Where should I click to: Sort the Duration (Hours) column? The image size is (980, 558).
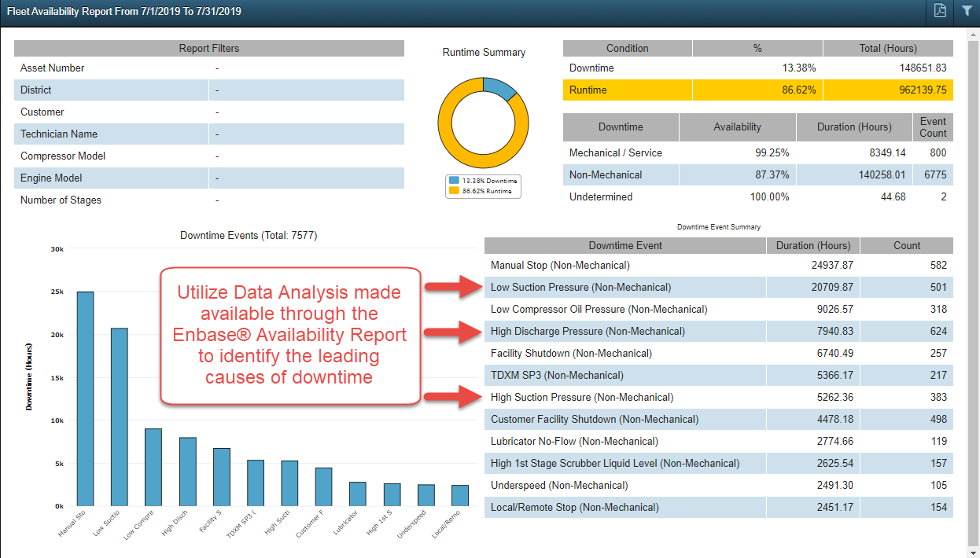pyautogui.click(x=813, y=245)
